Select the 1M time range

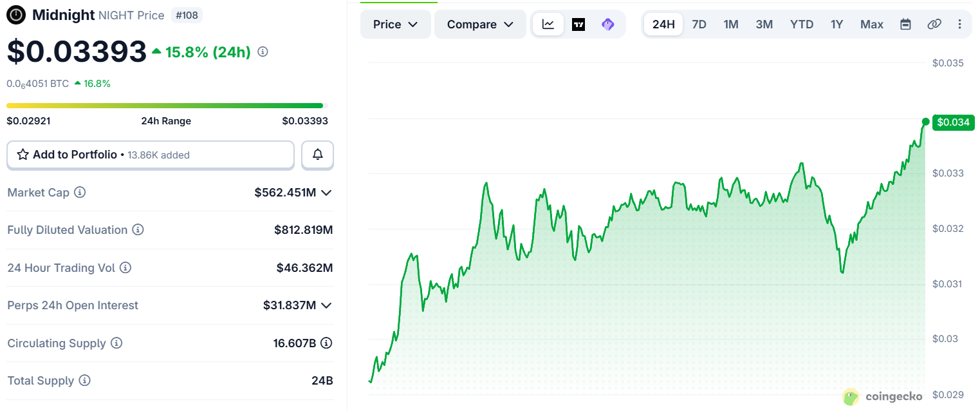[731, 24]
